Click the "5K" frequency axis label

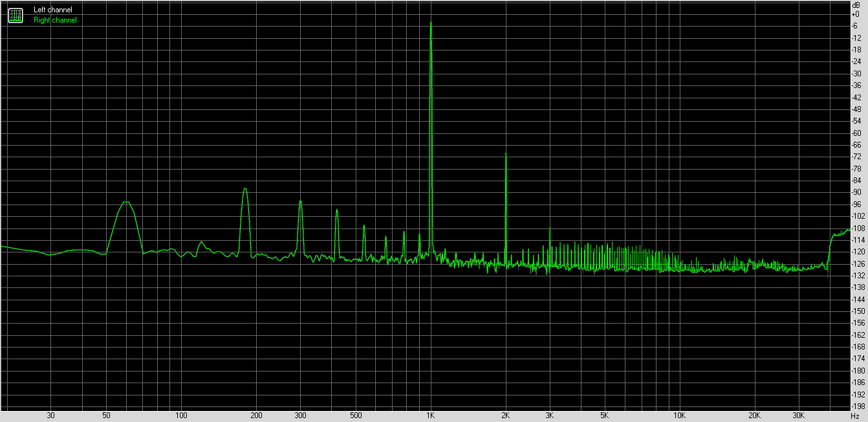coord(605,416)
